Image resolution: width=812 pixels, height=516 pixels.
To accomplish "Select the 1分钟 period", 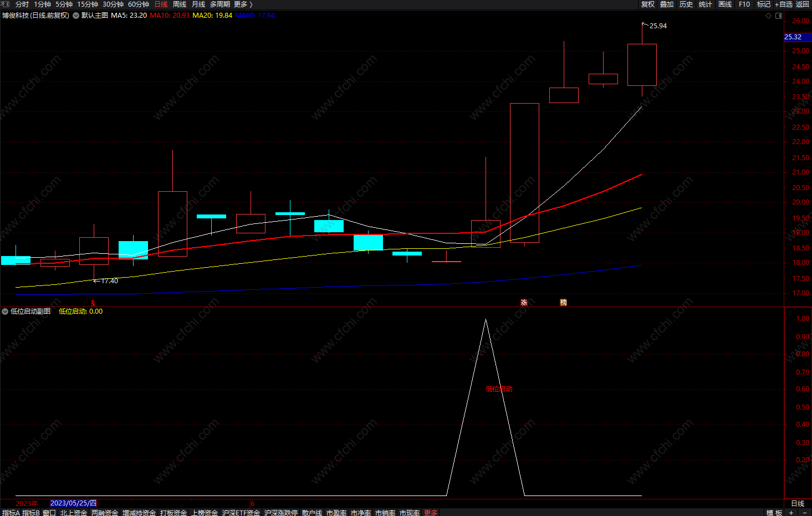I will [42, 4].
